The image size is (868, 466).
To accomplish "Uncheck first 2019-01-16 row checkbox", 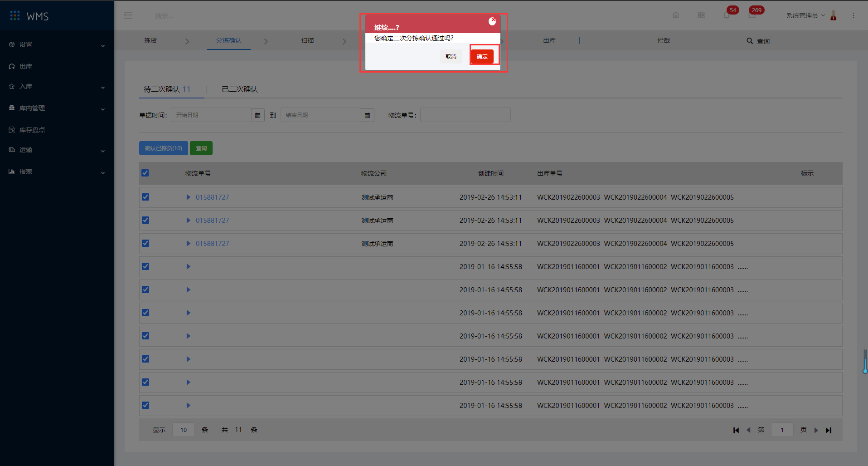I will (145, 266).
